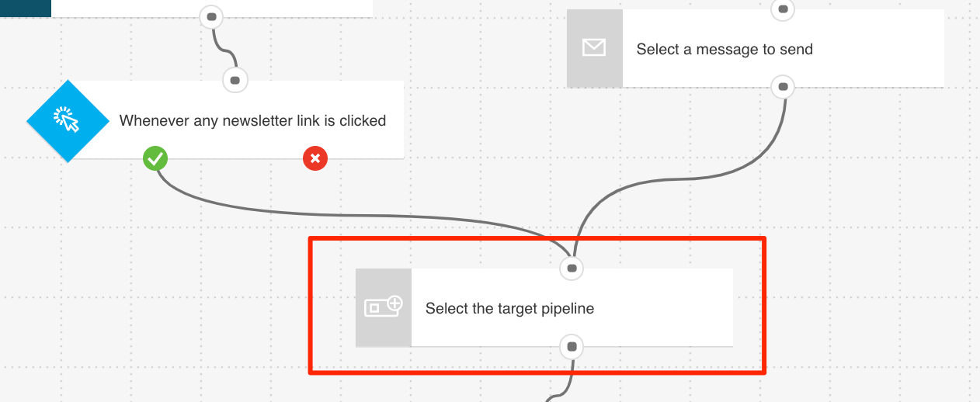Click the envelope icon on the message block
The width and height of the screenshot is (980, 402).
click(594, 48)
